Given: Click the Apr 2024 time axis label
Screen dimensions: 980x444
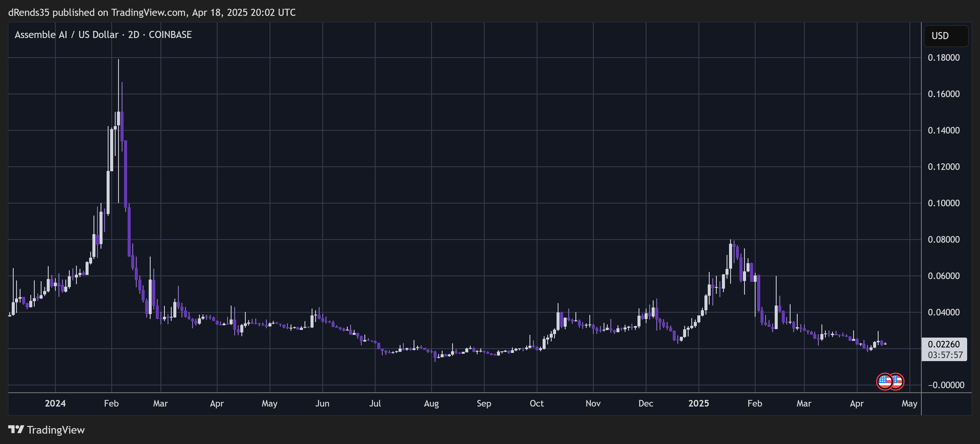Looking at the screenshot, I should pyautogui.click(x=217, y=404).
